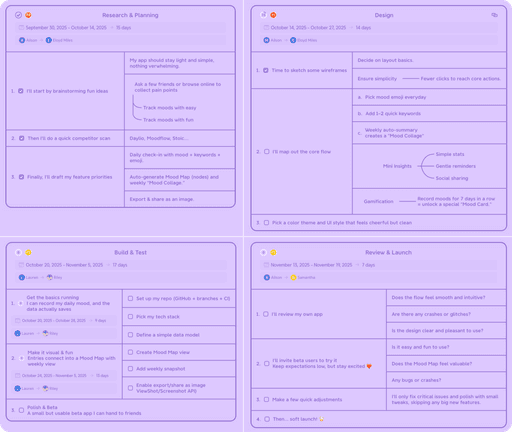Click the progress status icon on the Design card
Image resolution: width=512 pixels, height=432 pixels.
click(x=263, y=15)
